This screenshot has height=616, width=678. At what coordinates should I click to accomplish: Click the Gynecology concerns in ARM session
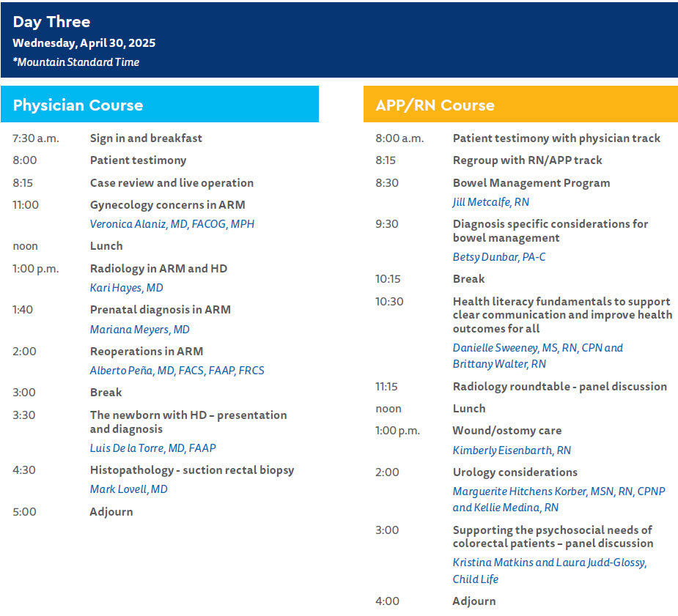click(x=167, y=205)
